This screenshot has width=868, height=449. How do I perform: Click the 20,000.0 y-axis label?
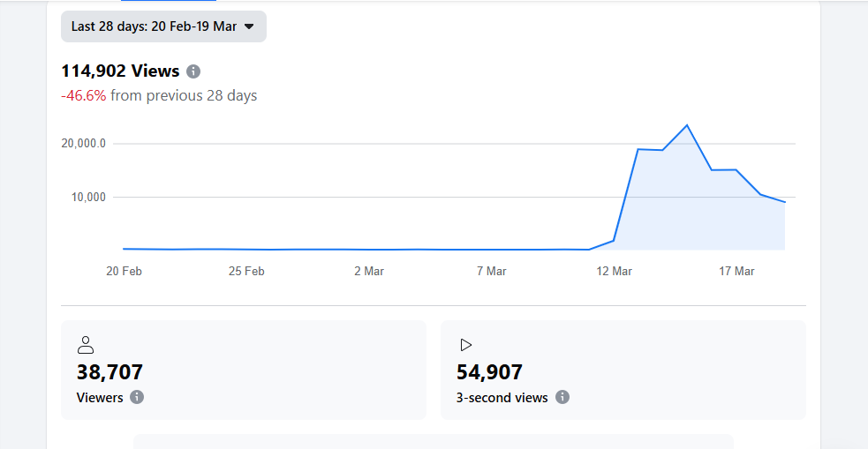point(85,143)
